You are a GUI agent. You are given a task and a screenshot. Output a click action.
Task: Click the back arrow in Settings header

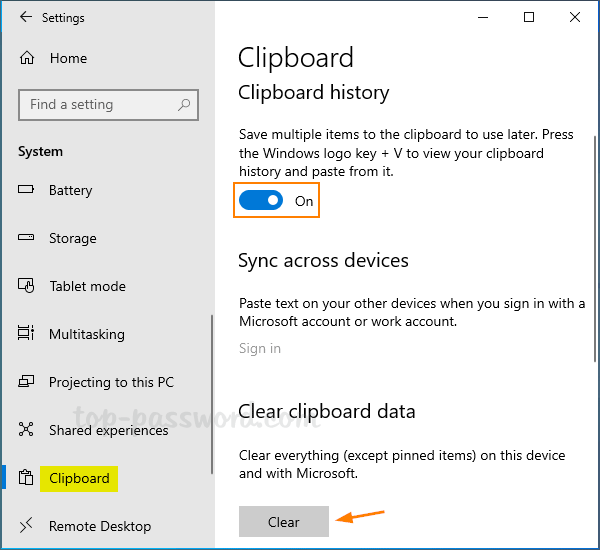click(x=25, y=18)
